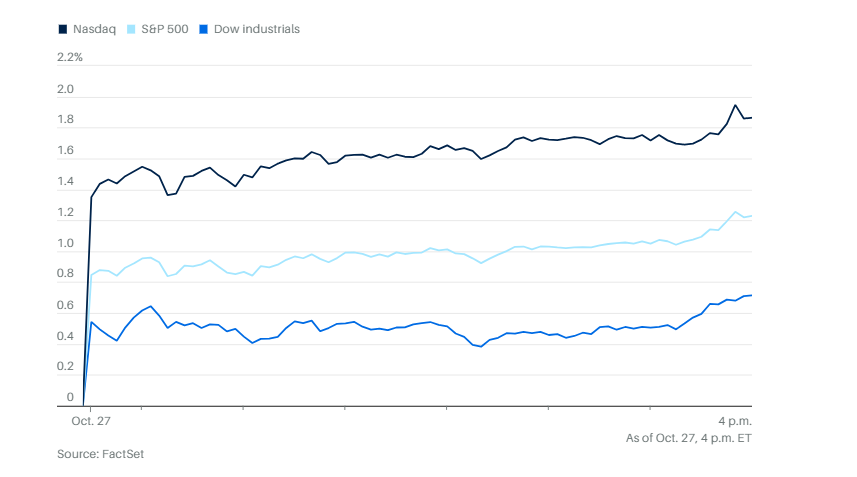Click the 2.0 y-axis label

click(x=66, y=89)
